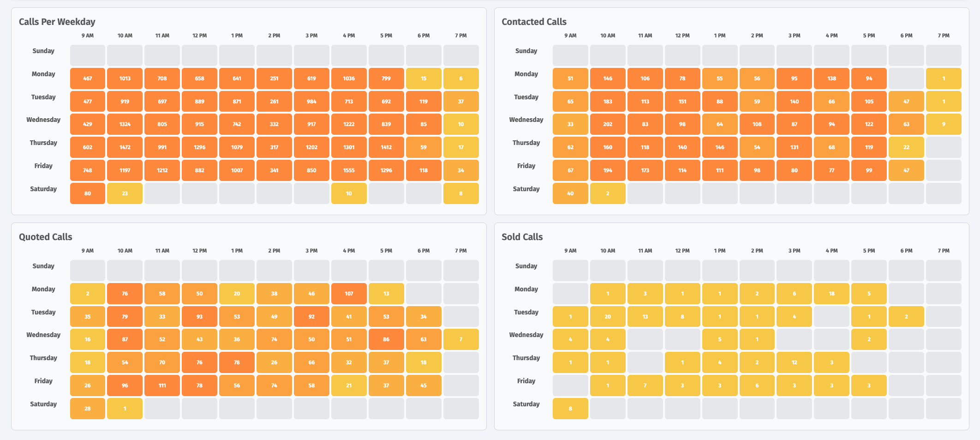This screenshot has height=440, width=980.
Task: Select Monday 4 PM cell in Quoted Calls
Action: [x=349, y=294]
